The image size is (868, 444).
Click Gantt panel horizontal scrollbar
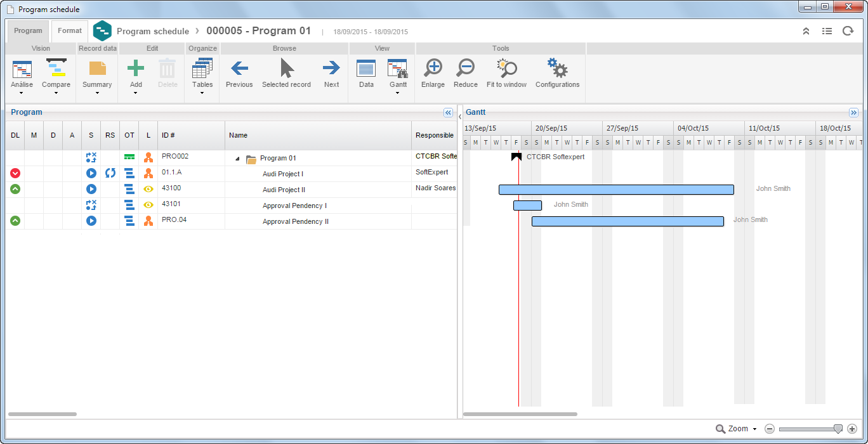point(520,414)
